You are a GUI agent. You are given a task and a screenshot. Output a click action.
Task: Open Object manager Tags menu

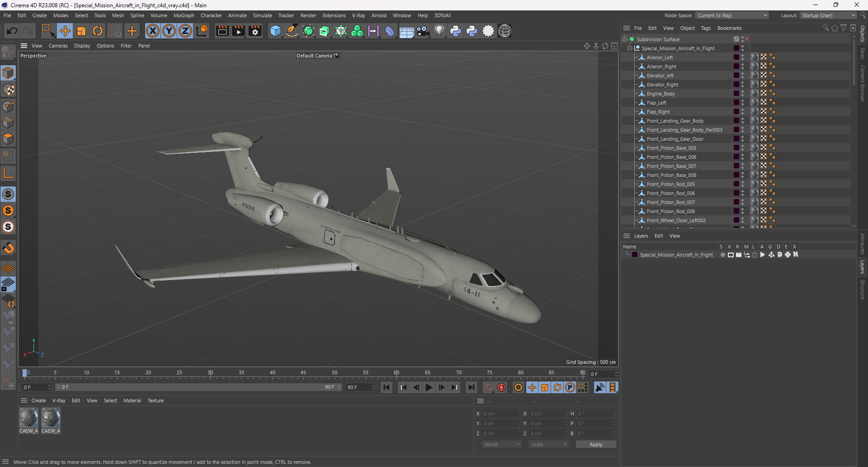point(706,28)
